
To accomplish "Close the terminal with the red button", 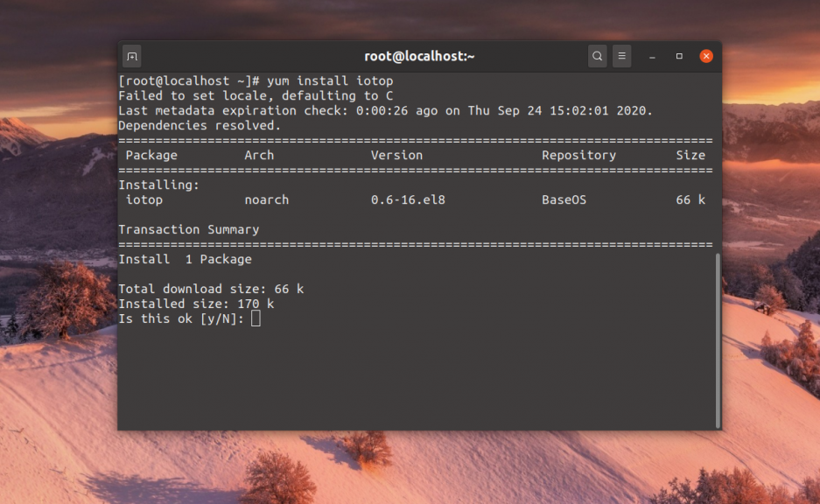I will (706, 56).
